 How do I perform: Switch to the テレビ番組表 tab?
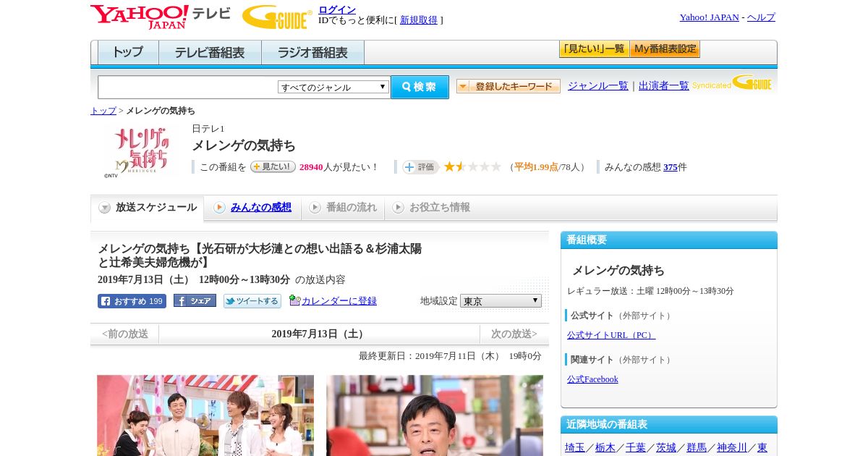(x=210, y=53)
